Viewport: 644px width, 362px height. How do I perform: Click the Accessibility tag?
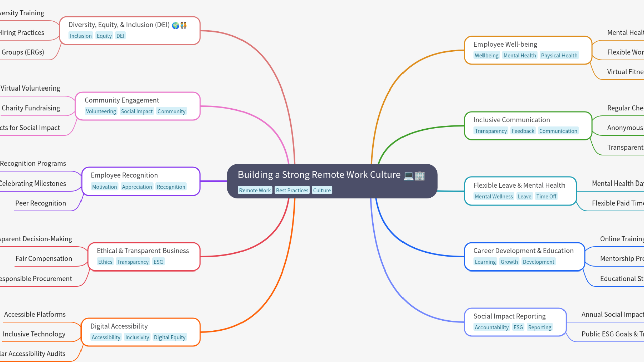click(x=106, y=337)
